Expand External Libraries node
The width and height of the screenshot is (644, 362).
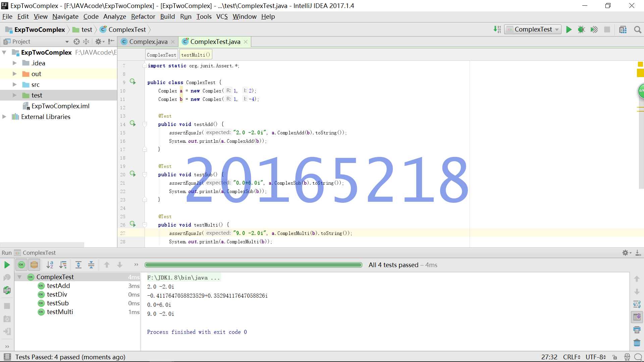(4, 117)
